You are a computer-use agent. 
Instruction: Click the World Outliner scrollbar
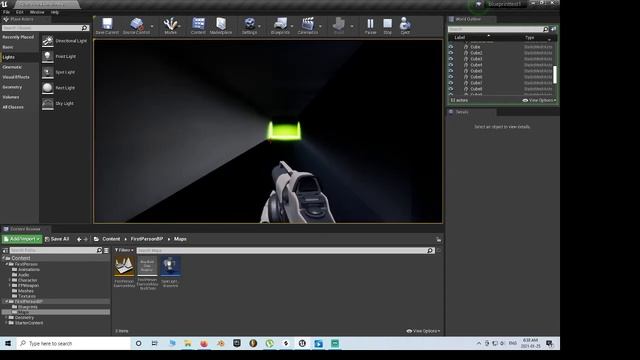point(555,74)
